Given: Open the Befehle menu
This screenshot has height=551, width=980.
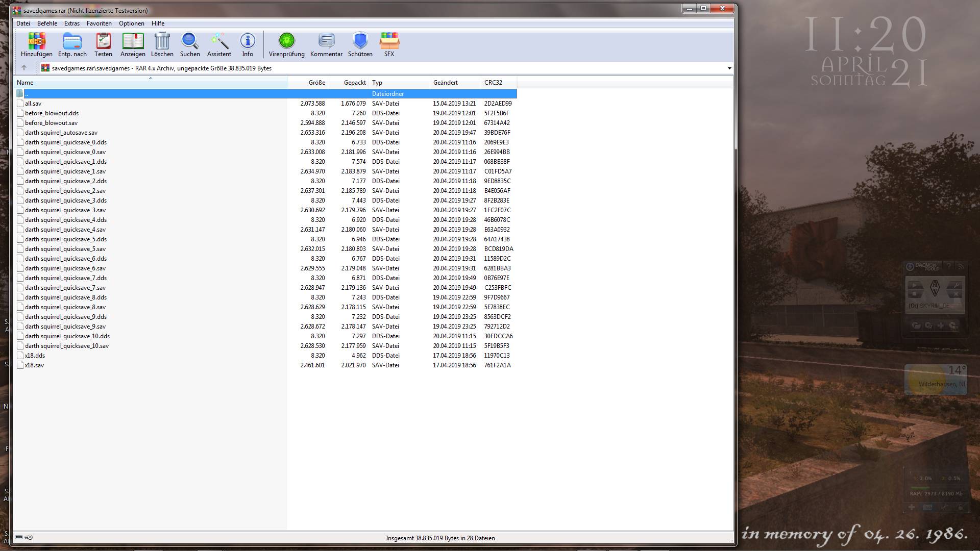Looking at the screenshot, I should 47,23.
